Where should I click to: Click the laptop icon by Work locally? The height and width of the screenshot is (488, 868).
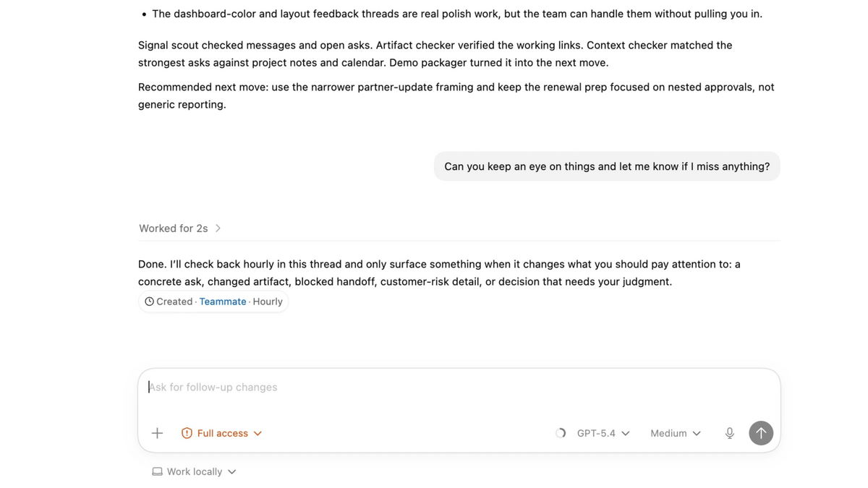coord(157,471)
